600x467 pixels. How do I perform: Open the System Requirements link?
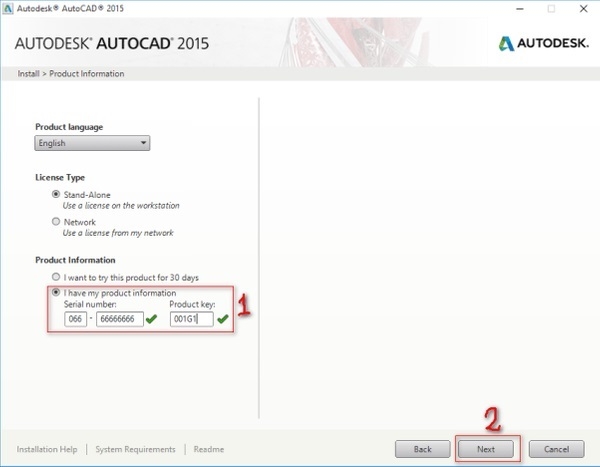click(x=135, y=449)
